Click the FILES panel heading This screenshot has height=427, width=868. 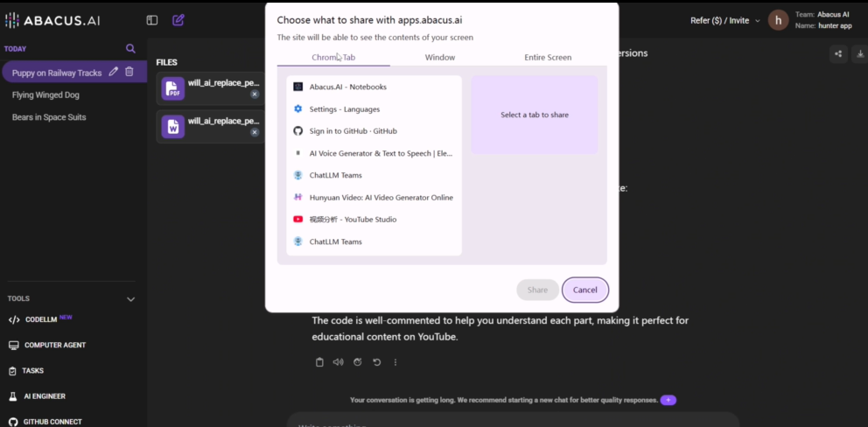[x=166, y=63]
